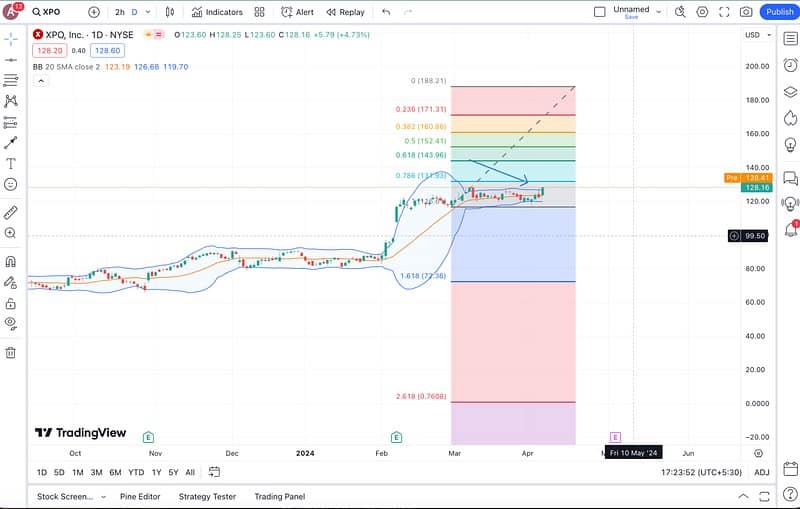This screenshot has width=800, height=509.
Task: Expand the USD currency dropdown
Action: click(756, 35)
